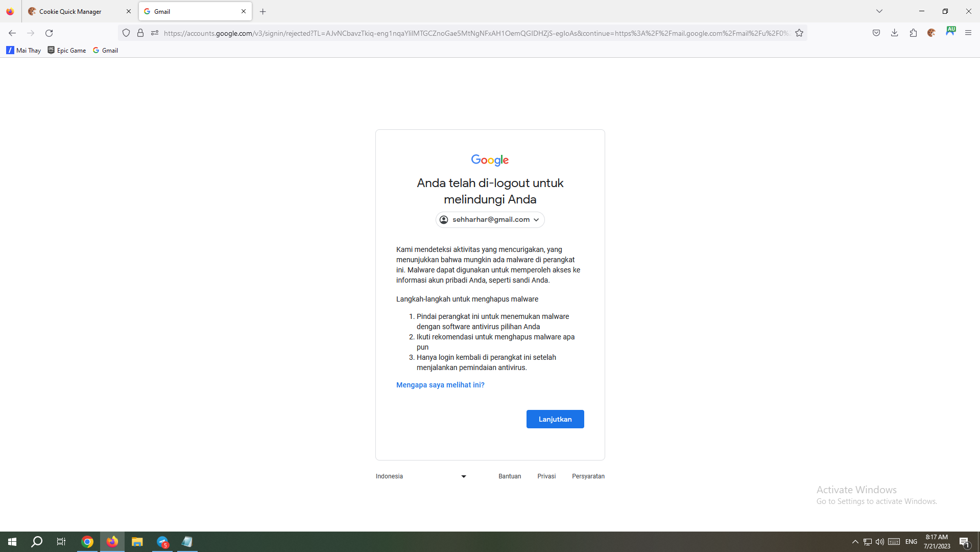Open the Privasi link
This screenshot has height=552, width=980.
[x=546, y=476]
